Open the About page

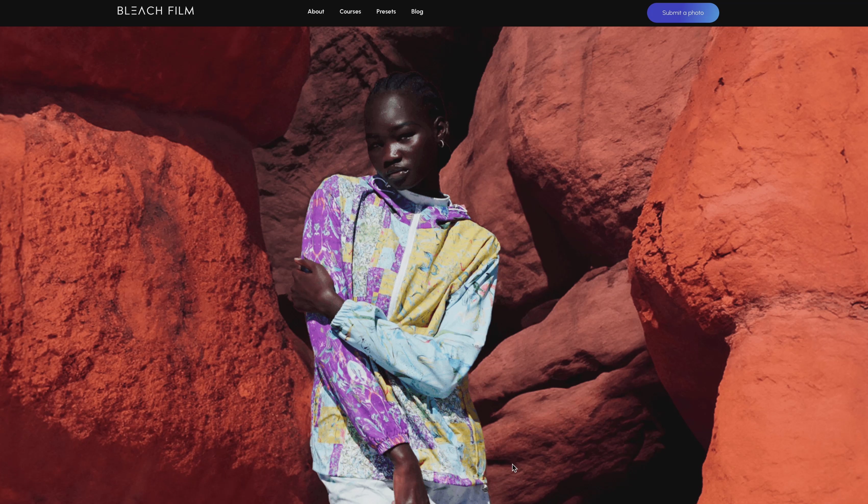pos(316,12)
